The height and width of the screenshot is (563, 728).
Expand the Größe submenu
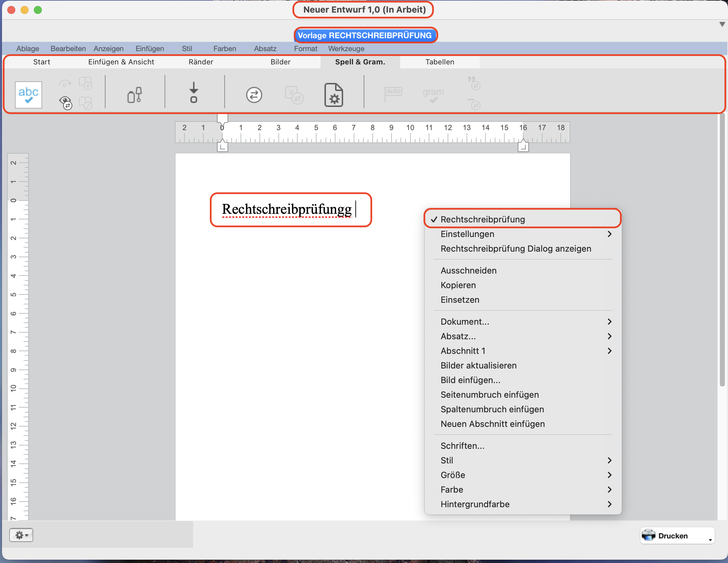point(523,475)
